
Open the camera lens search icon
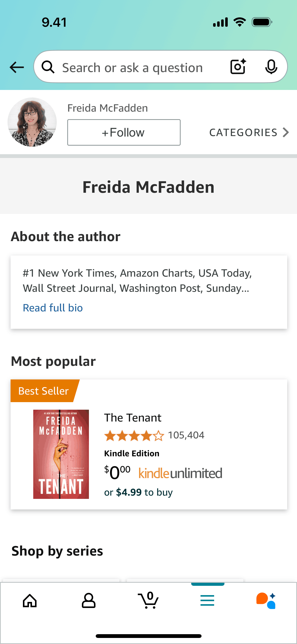click(x=238, y=67)
